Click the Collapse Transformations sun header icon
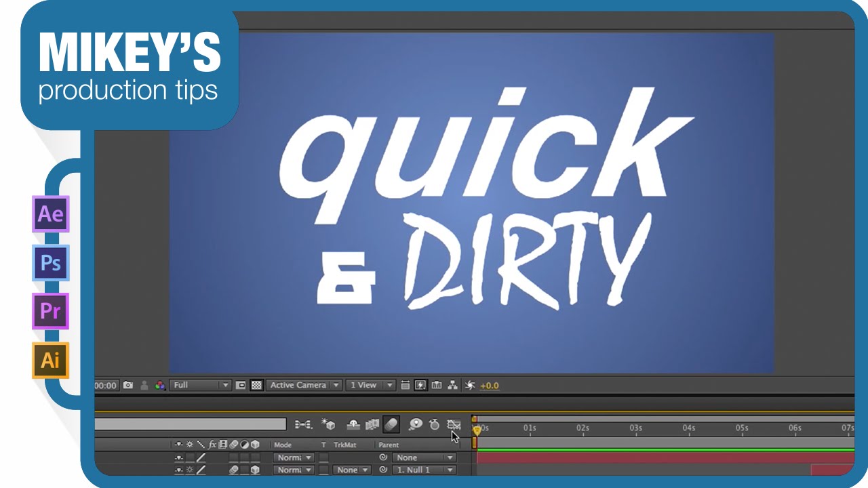Image resolution: width=868 pixels, height=488 pixels. [190, 445]
